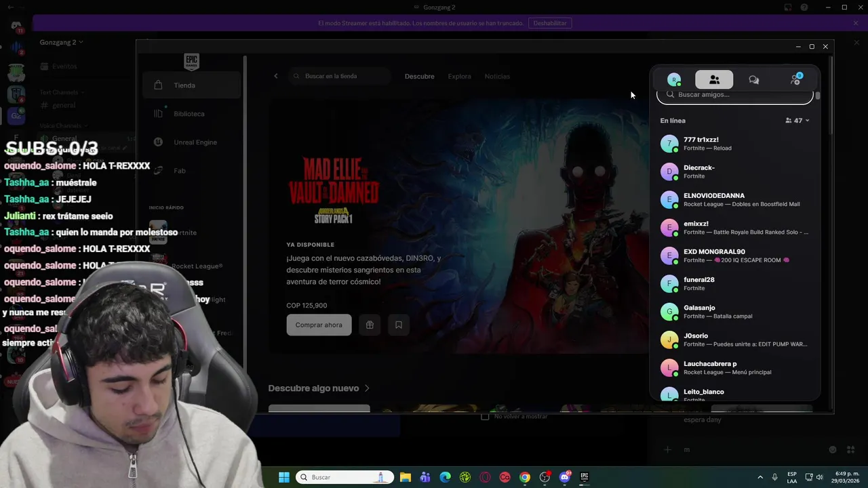This screenshot has height=488, width=868.
Task: Open the add friends icon with badge
Action: [795, 79]
